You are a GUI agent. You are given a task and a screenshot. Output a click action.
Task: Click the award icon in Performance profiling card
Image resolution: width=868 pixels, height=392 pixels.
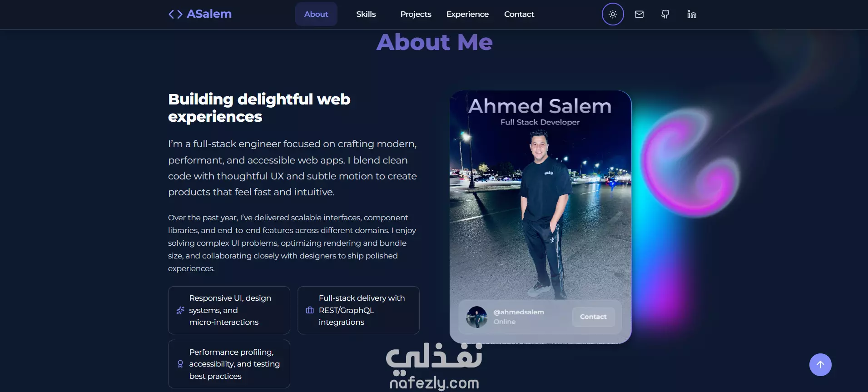click(x=180, y=364)
